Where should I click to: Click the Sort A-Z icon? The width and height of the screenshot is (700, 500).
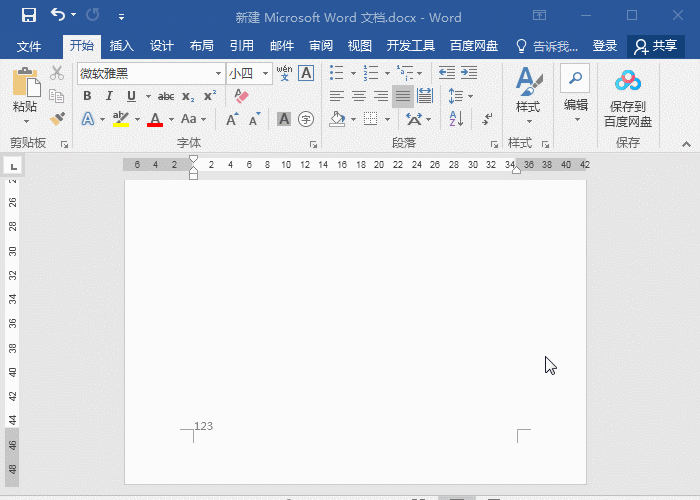point(457,119)
